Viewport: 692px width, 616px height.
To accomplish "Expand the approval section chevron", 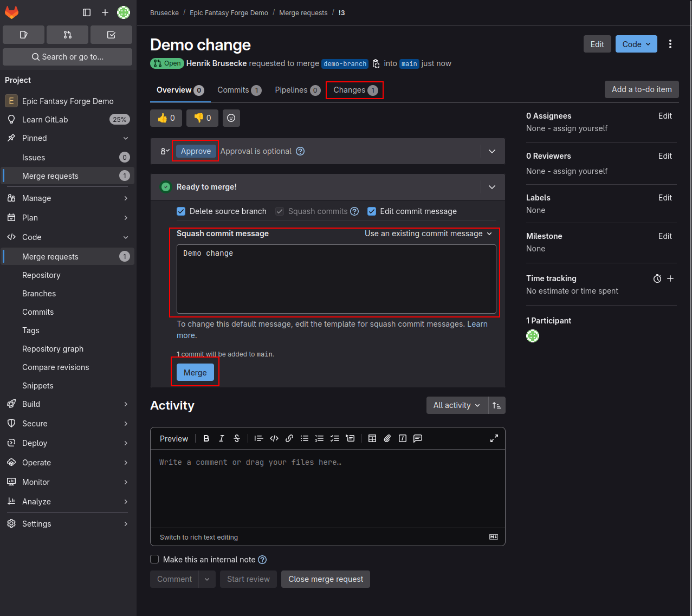I will (x=492, y=151).
